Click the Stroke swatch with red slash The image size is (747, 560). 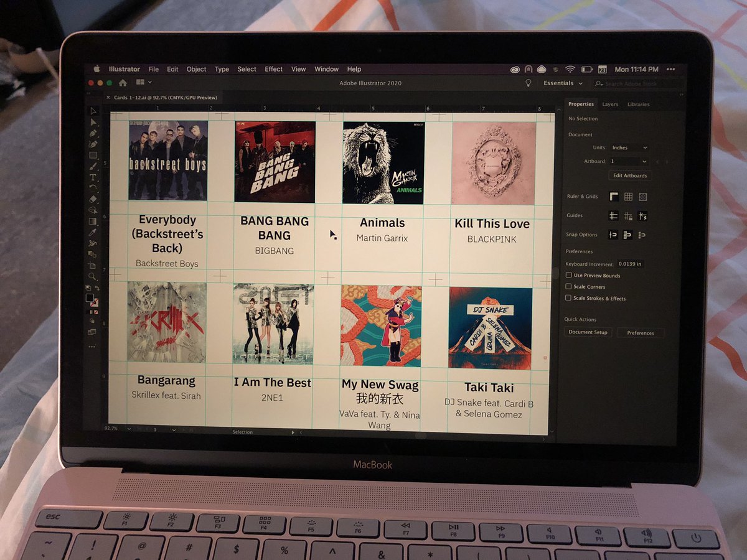click(x=95, y=303)
